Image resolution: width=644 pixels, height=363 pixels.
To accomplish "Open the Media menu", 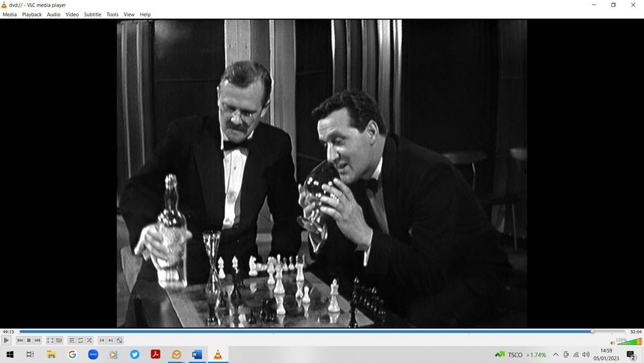I will click(10, 14).
